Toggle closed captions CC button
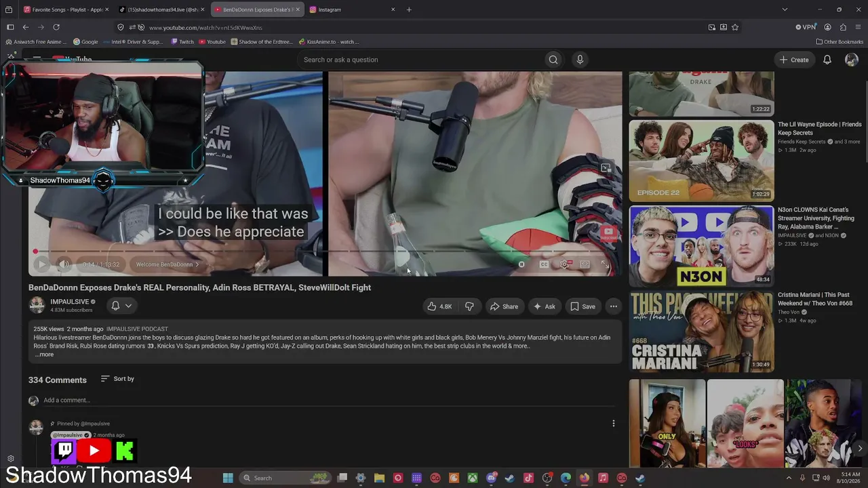This screenshot has width=868, height=488. coord(544,264)
